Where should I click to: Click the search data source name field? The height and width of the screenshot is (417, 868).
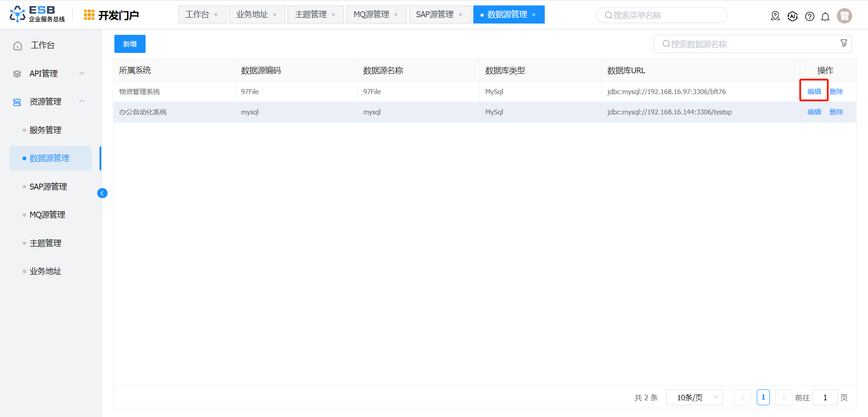pyautogui.click(x=746, y=44)
